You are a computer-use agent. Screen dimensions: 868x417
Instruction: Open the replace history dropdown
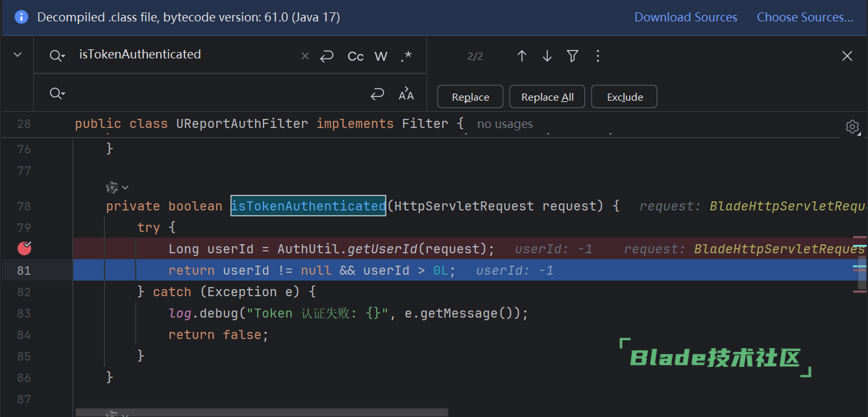coord(57,94)
